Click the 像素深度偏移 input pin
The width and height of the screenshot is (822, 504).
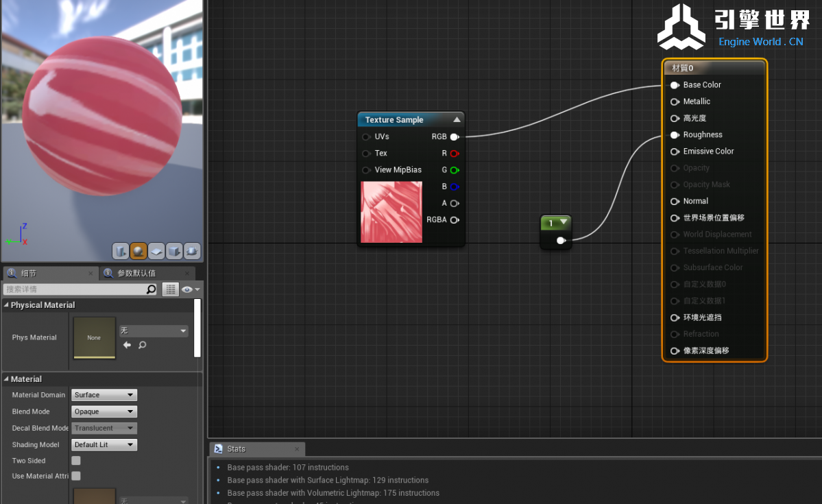(675, 351)
